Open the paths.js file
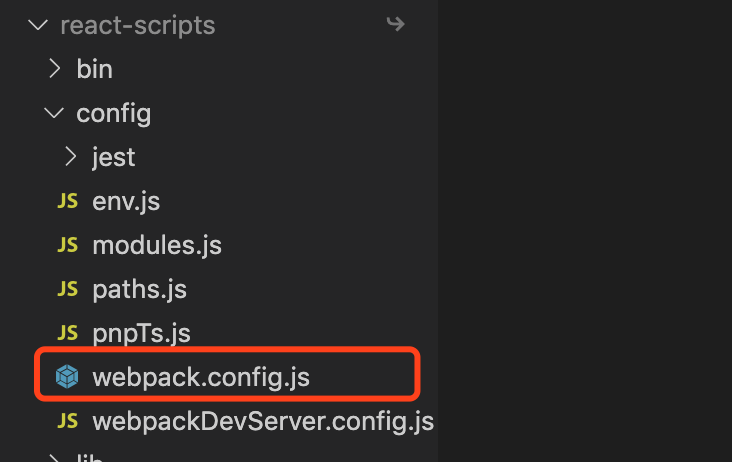 140,289
